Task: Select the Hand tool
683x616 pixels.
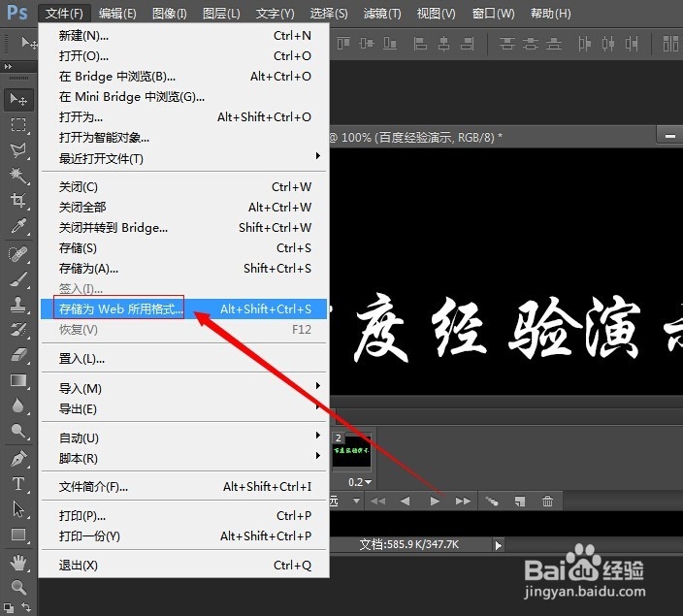Action: pyautogui.click(x=17, y=563)
